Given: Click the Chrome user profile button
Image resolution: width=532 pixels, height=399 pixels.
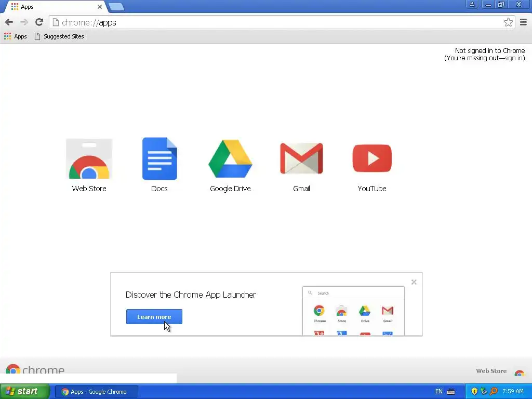Looking at the screenshot, I should tap(472, 4).
